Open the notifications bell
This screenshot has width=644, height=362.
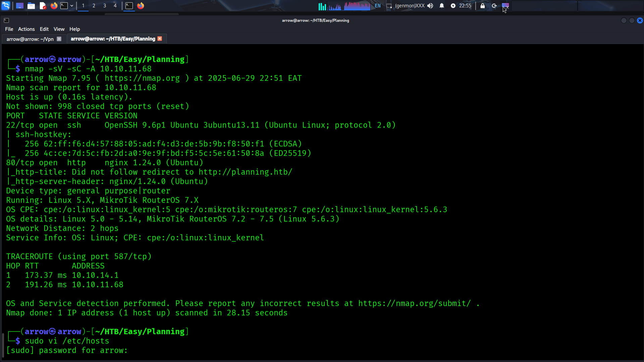tap(442, 6)
